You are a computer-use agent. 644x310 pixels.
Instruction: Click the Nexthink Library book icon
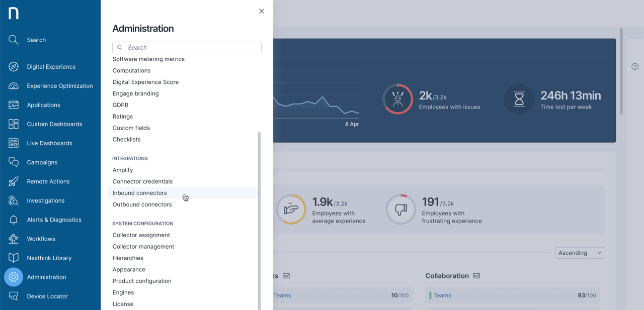pyautogui.click(x=14, y=258)
